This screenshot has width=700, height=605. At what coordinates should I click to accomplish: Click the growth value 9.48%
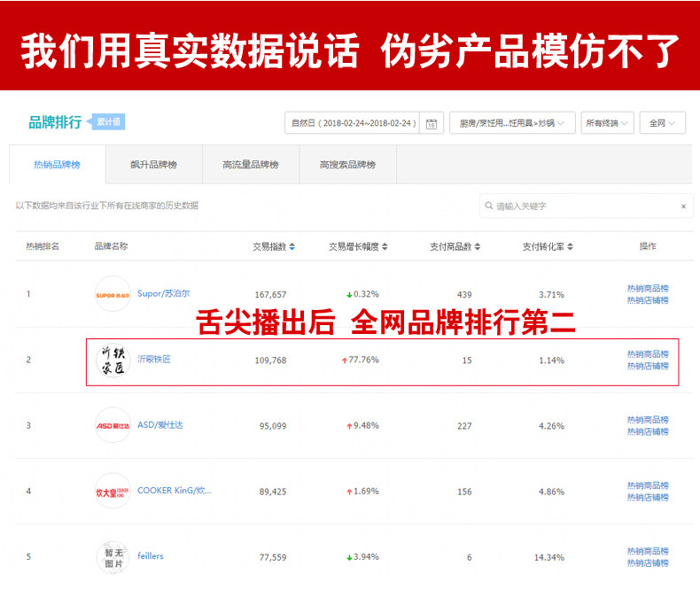coord(366,426)
